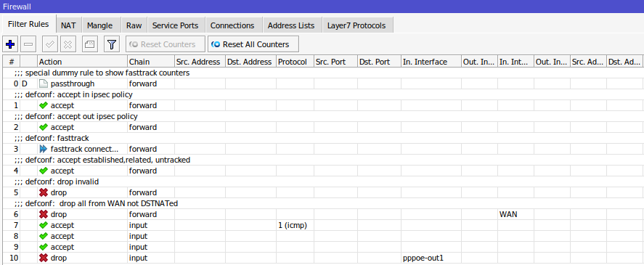Open the NAT tab

point(68,25)
